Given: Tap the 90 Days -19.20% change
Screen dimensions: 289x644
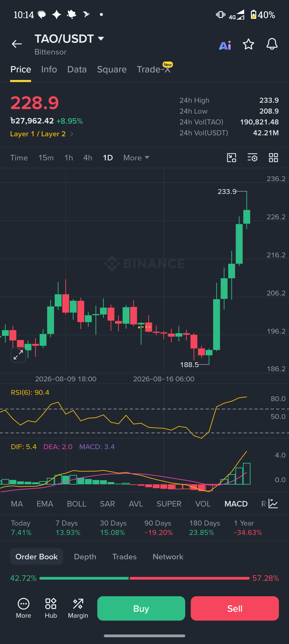Looking at the screenshot, I should pos(158,528).
